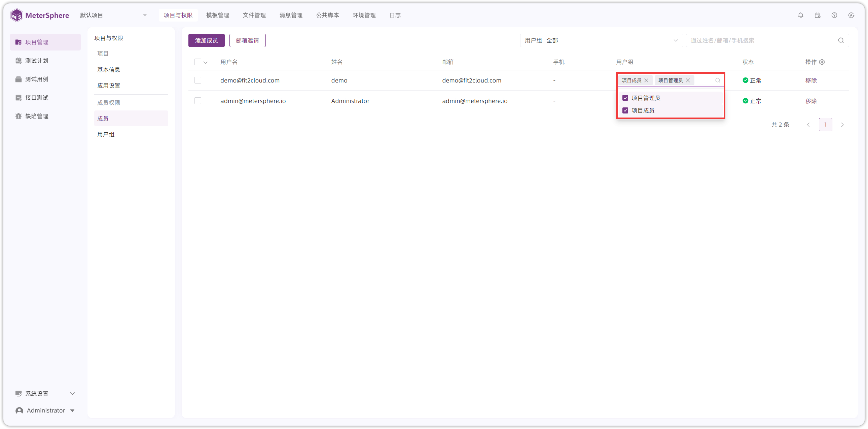Click the search magnifier icon in member search
868x429 pixels.
coord(841,40)
